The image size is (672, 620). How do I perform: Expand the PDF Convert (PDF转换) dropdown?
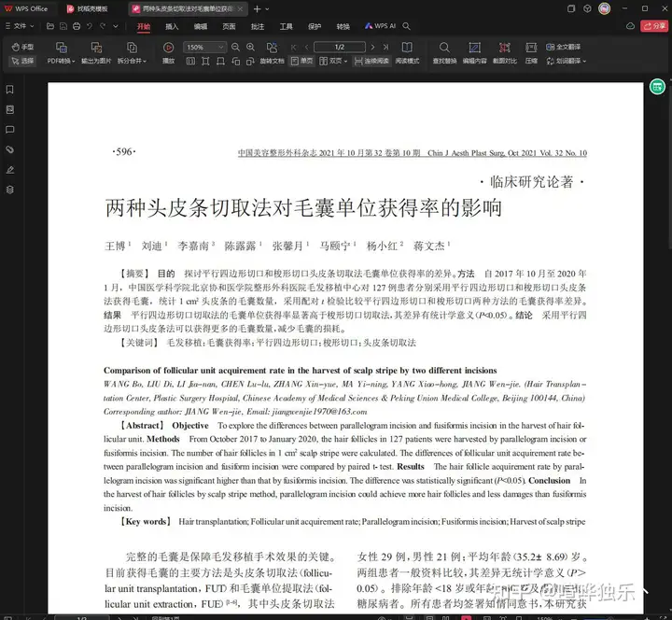coord(61,61)
